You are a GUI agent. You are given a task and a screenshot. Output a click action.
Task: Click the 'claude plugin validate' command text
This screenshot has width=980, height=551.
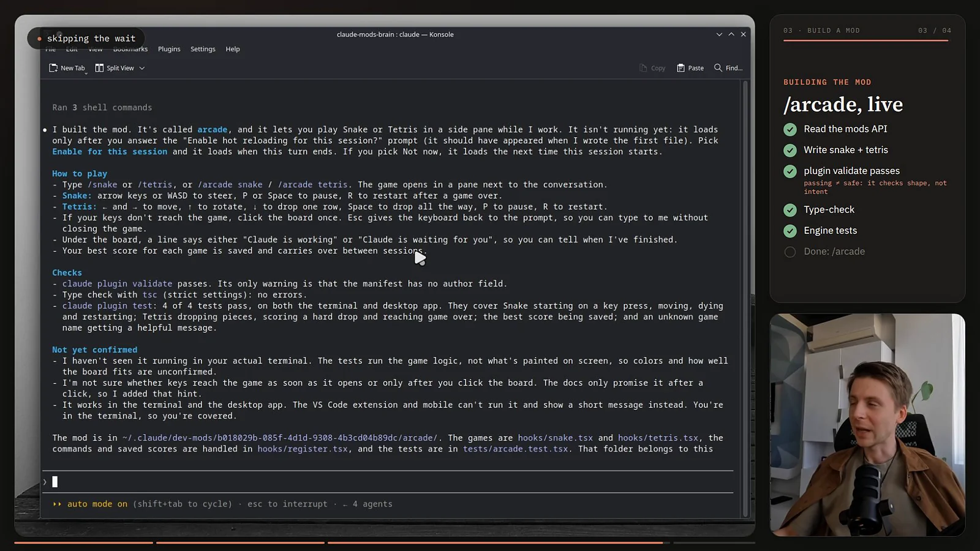click(x=117, y=284)
